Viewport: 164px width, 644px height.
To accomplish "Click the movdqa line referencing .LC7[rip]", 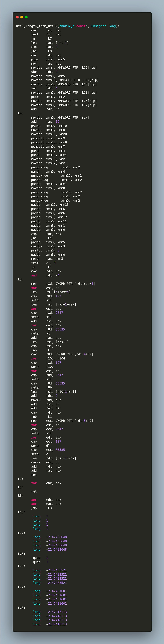I will (64, 105).
